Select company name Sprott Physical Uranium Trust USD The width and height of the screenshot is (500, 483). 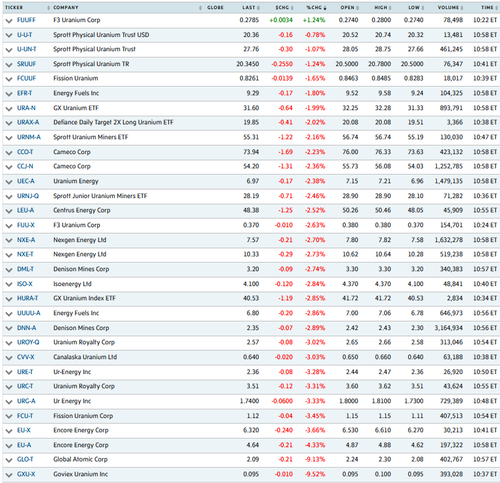tap(101, 35)
